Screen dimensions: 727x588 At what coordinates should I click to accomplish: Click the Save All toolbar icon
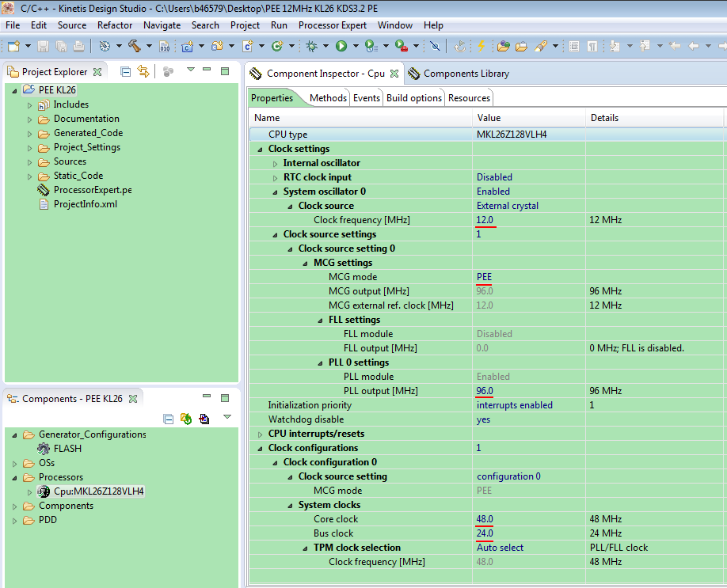(x=61, y=46)
